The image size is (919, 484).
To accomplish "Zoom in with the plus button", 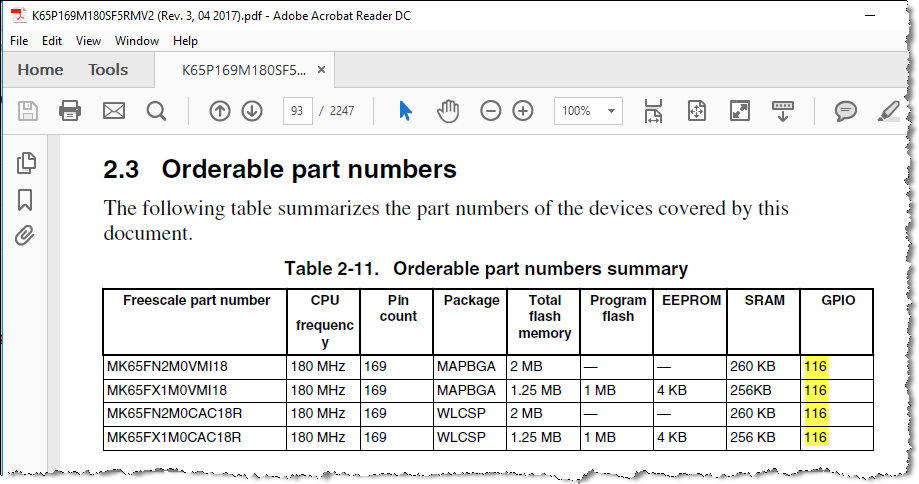I will pos(523,111).
